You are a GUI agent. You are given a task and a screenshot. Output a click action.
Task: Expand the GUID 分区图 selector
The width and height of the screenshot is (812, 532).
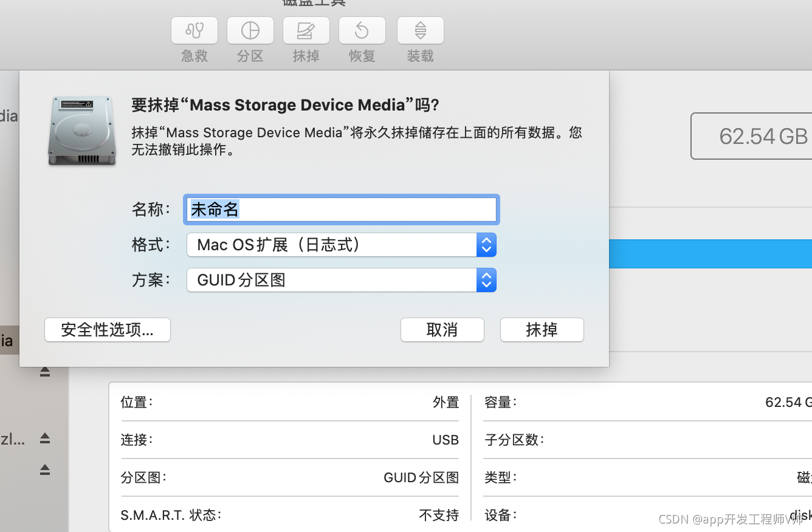pos(486,280)
